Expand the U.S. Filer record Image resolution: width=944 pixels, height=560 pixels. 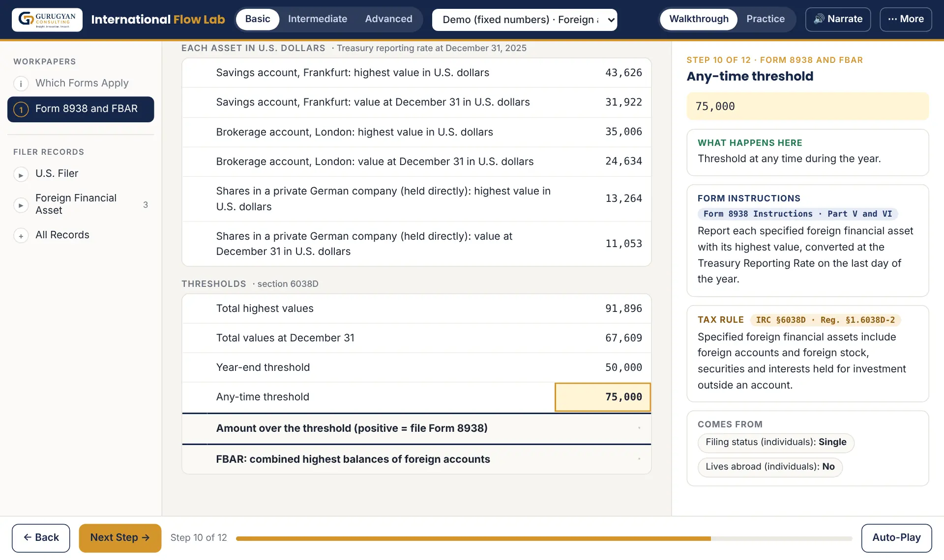pyautogui.click(x=21, y=174)
